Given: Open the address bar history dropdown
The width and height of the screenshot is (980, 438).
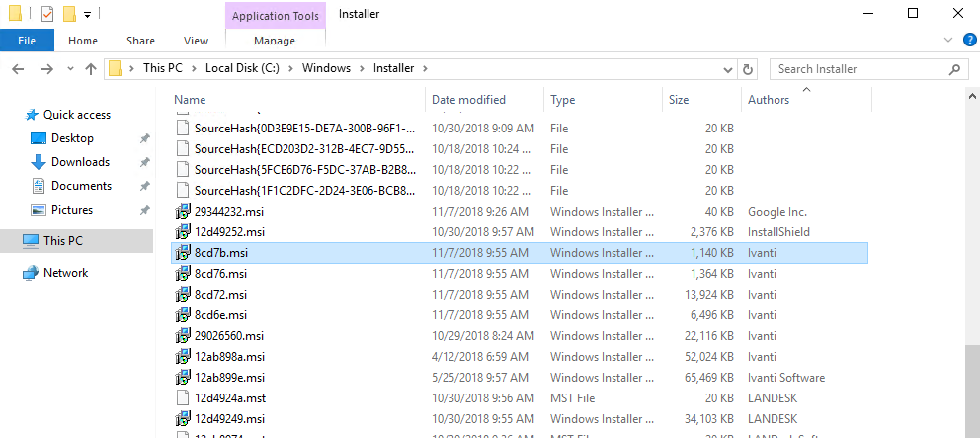Looking at the screenshot, I should tap(728, 69).
